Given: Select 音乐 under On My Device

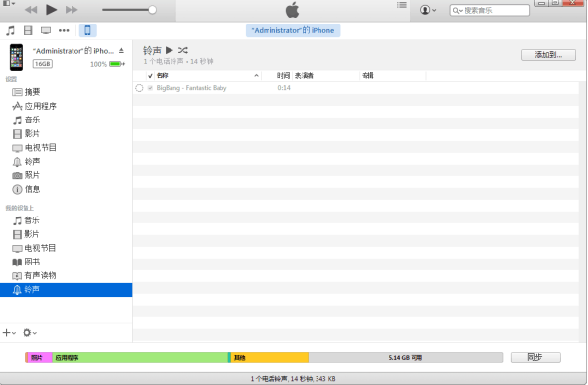Looking at the screenshot, I should [x=25, y=220].
